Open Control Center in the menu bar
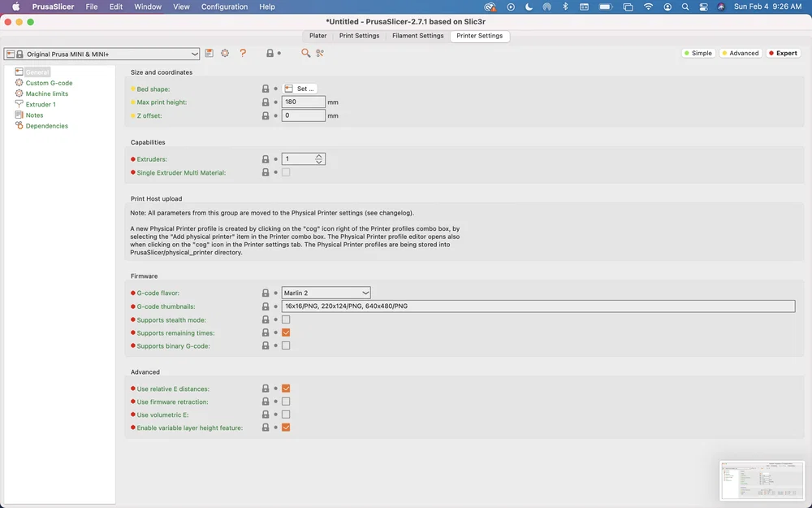This screenshot has height=508, width=812. pos(703,7)
